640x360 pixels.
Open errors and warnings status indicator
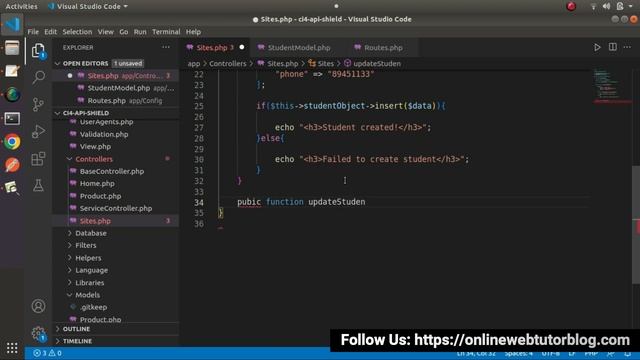click(48, 353)
